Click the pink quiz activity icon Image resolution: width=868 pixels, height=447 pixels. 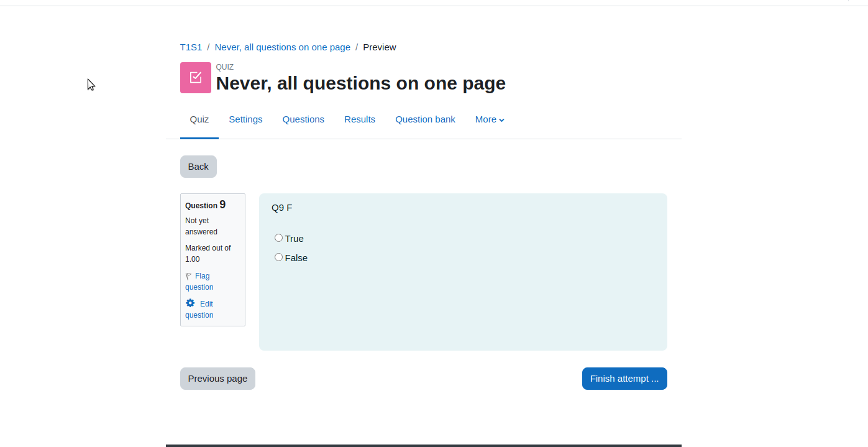pos(196,78)
